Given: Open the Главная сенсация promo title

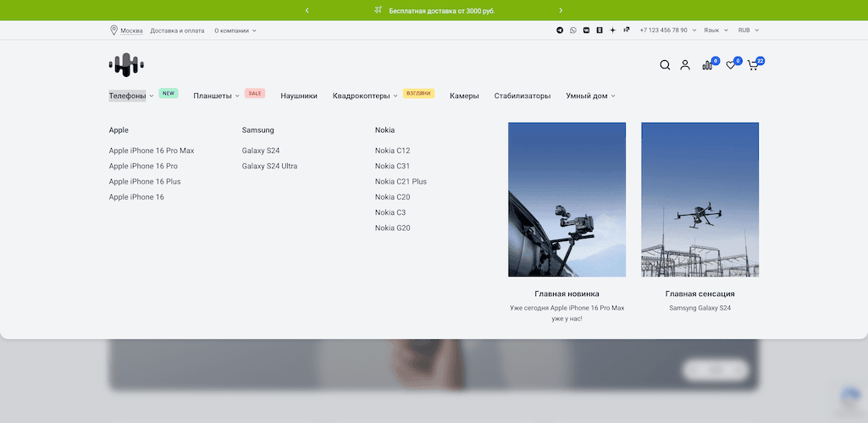Looking at the screenshot, I should point(700,294).
